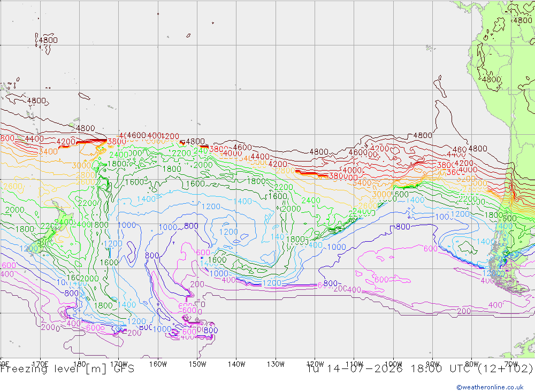Click the 140W longitude label
Screen dimensions: 535x392
236,364
